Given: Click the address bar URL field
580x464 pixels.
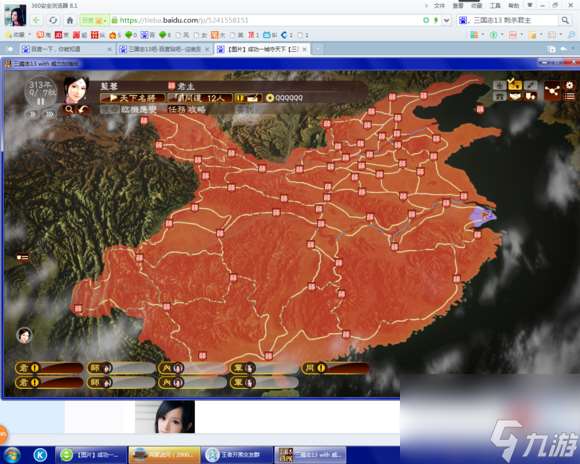Looking at the screenshot, I should pos(266,20).
